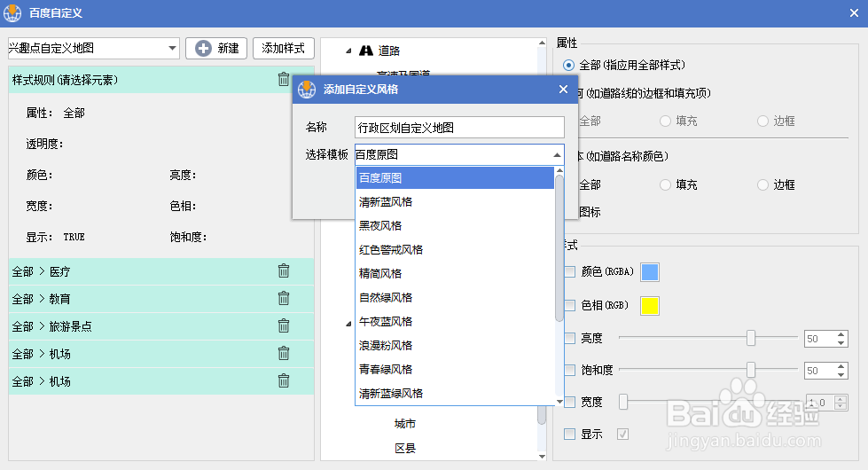Delete the 全部 > 教育 rule
Image resolution: width=868 pixels, height=470 pixels.
284,298
